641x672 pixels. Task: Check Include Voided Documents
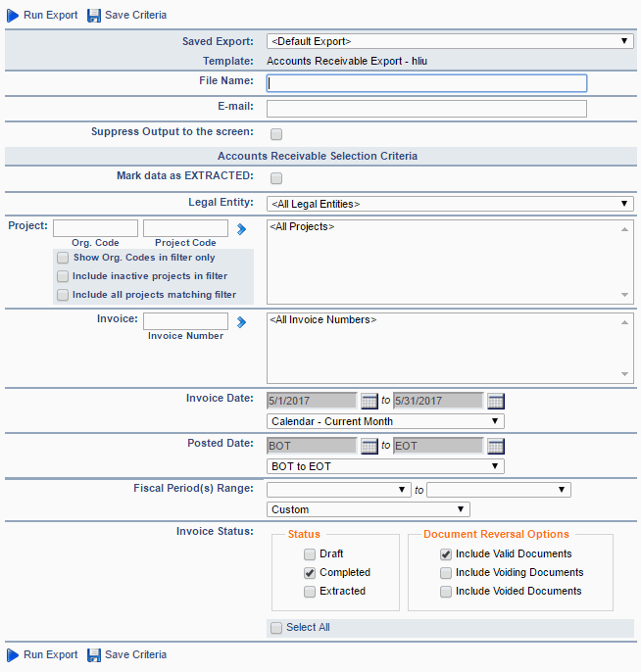446,592
